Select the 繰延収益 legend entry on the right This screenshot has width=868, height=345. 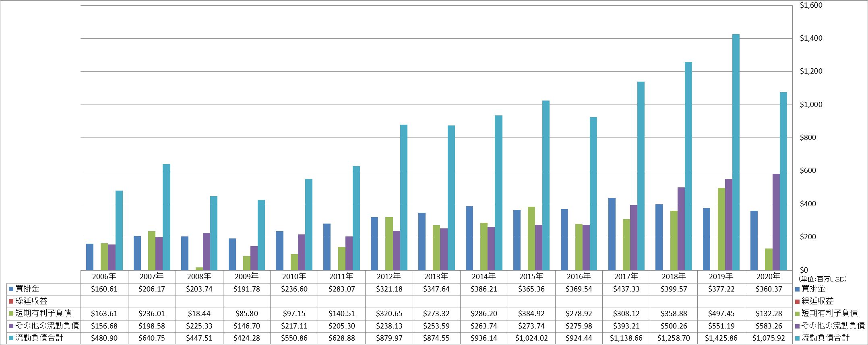click(814, 301)
